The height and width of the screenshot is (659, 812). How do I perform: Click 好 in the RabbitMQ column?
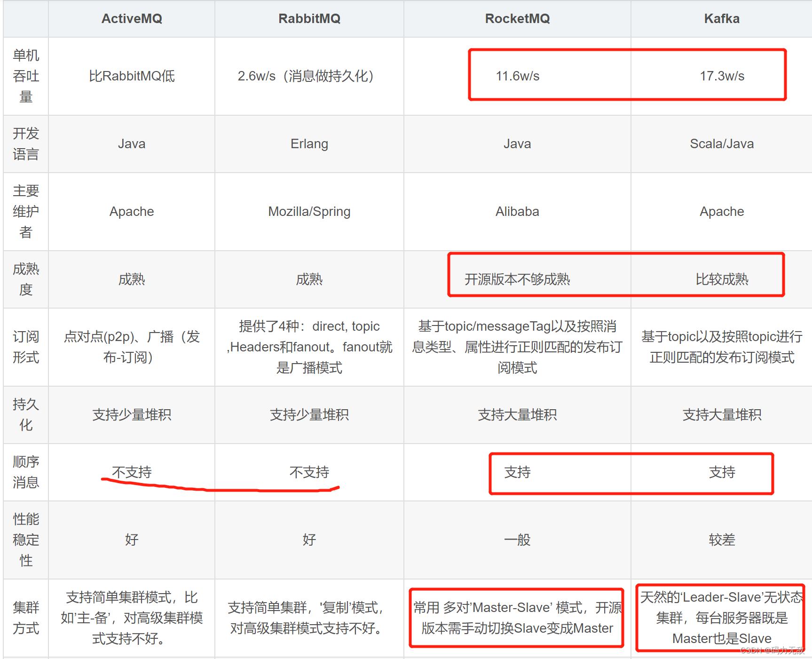(x=309, y=540)
